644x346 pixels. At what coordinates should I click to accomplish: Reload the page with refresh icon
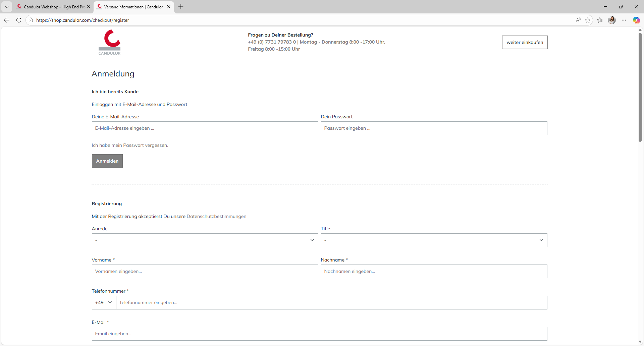pos(19,20)
